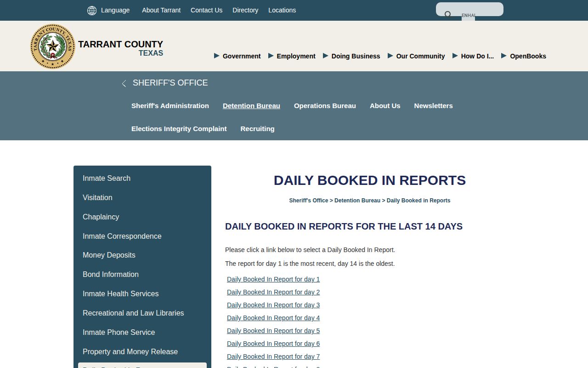The width and height of the screenshot is (588, 368).
Task: Go to Newsletters section
Action: click(x=433, y=106)
